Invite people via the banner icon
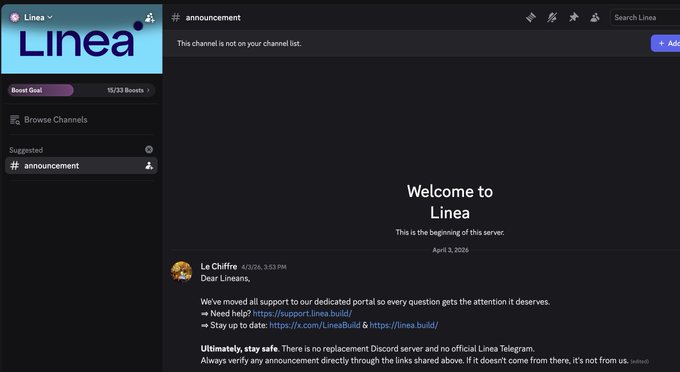Image resolution: width=680 pixels, height=372 pixels. pyautogui.click(x=150, y=17)
